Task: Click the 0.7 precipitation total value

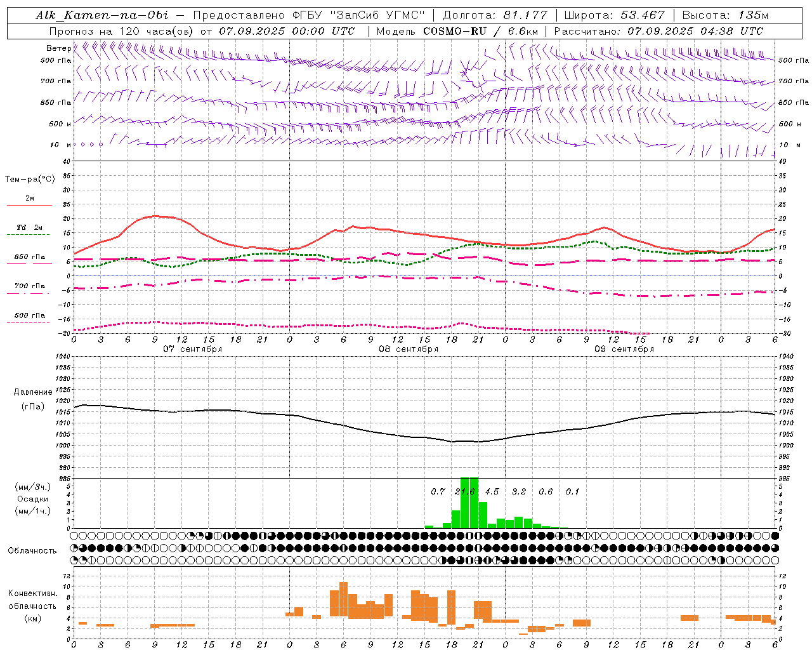Action: [438, 491]
